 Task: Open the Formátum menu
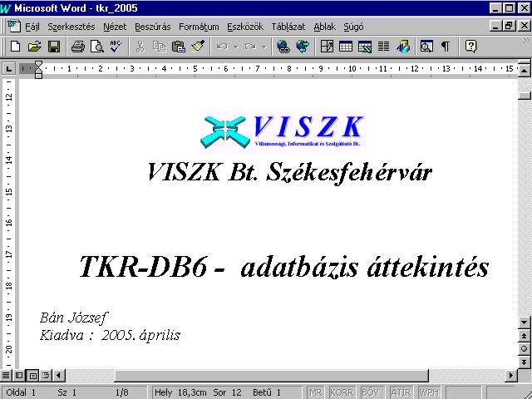click(199, 27)
